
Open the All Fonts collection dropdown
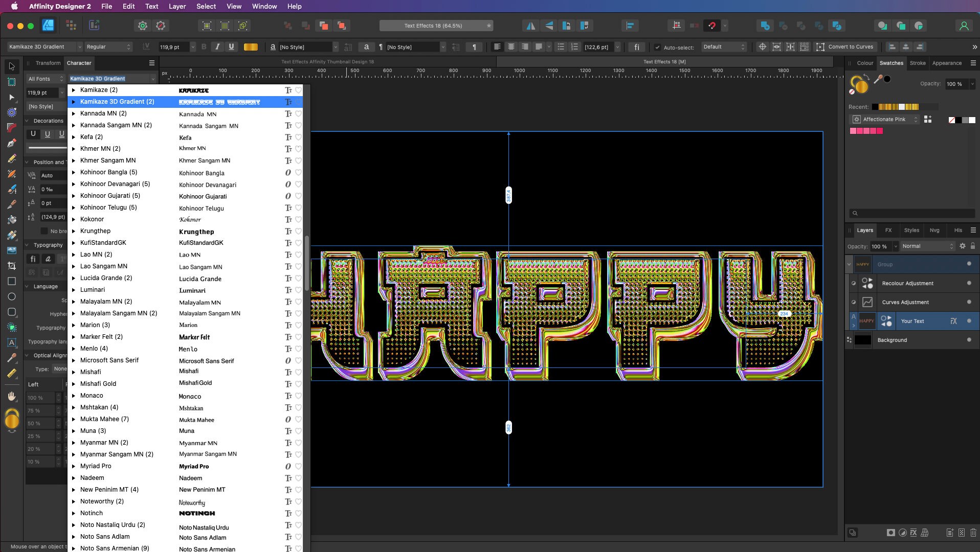pos(46,79)
